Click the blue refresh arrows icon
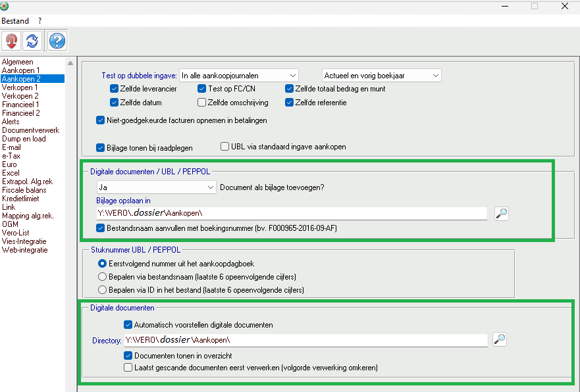The width and height of the screenshot is (580, 392). tap(32, 41)
